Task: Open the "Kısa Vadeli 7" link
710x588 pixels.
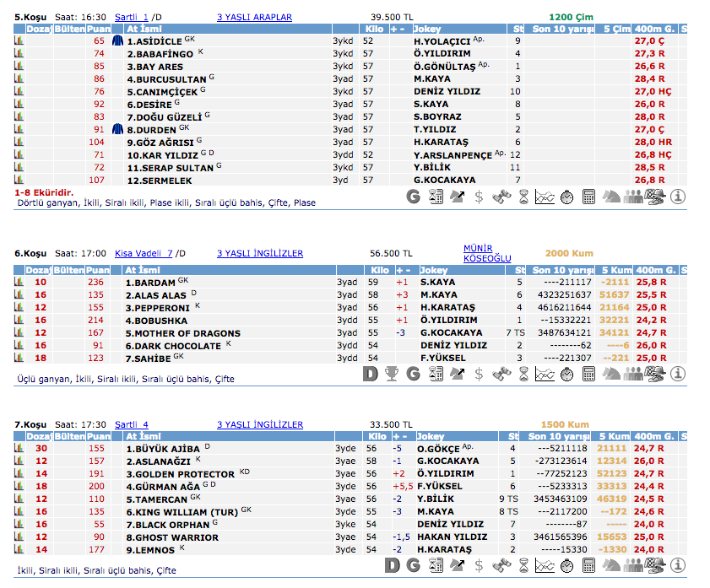Action: (144, 253)
